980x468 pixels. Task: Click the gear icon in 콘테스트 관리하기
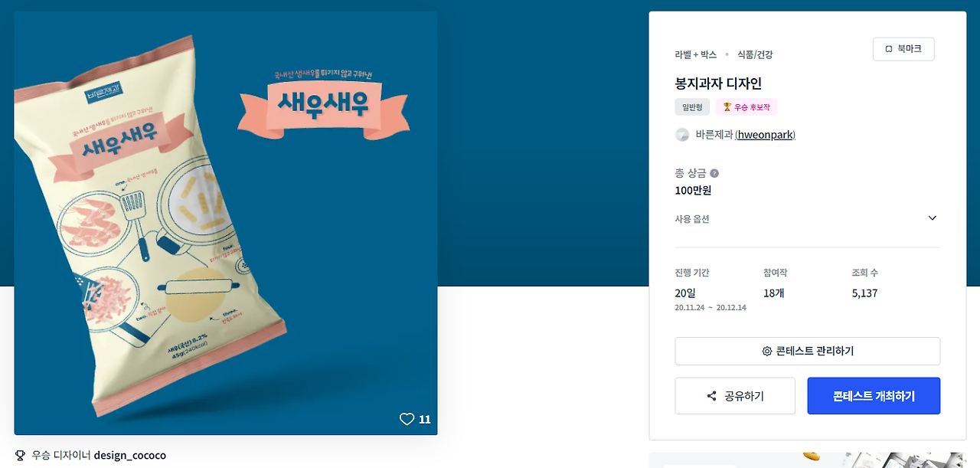[766, 352]
